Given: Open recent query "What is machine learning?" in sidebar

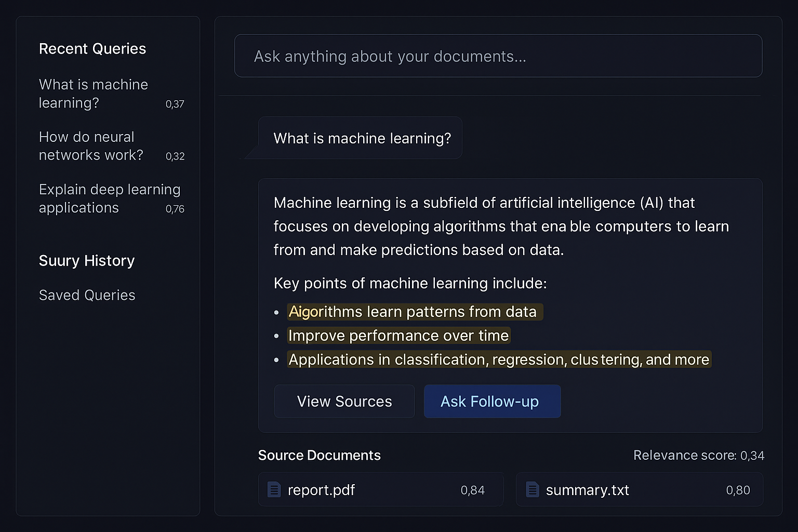Looking at the screenshot, I should point(94,94).
